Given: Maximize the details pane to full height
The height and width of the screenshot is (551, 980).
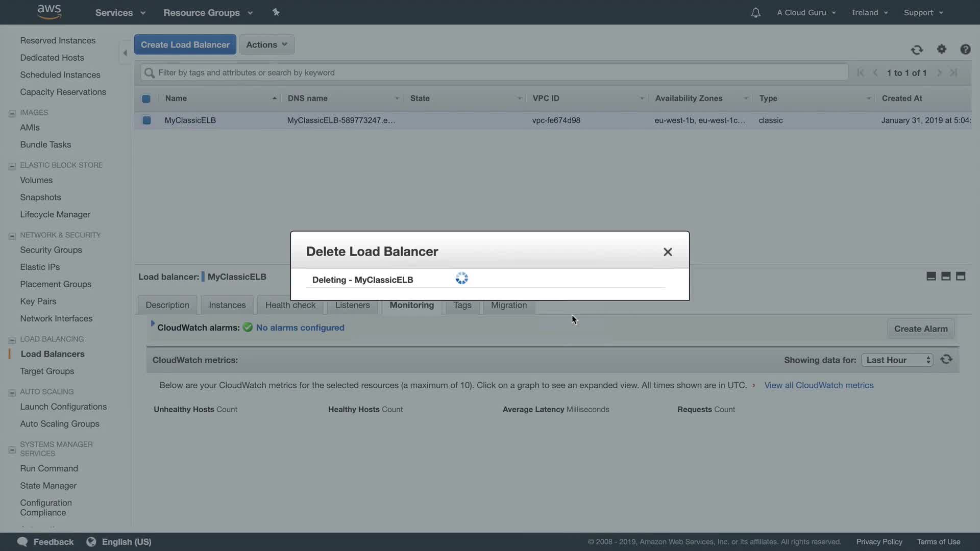Looking at the screenshot, I should pyautogui.click(x=961, y=276).
